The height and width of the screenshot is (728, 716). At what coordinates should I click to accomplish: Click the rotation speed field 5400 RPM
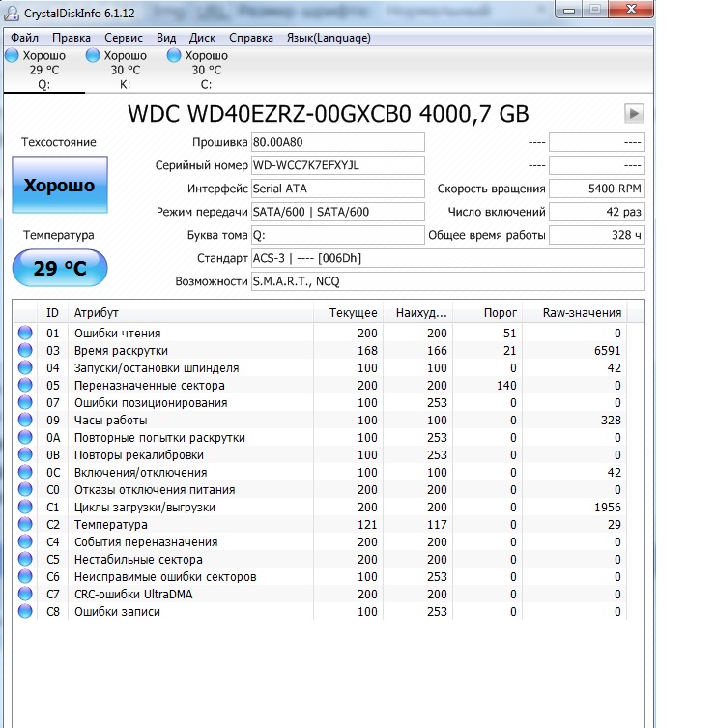point(597,189)
